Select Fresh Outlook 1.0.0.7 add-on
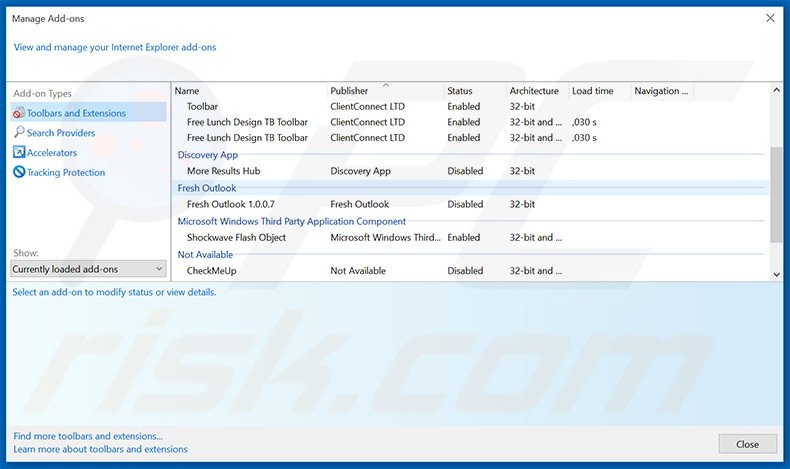 pyautogui.click(x=471, y=204)
